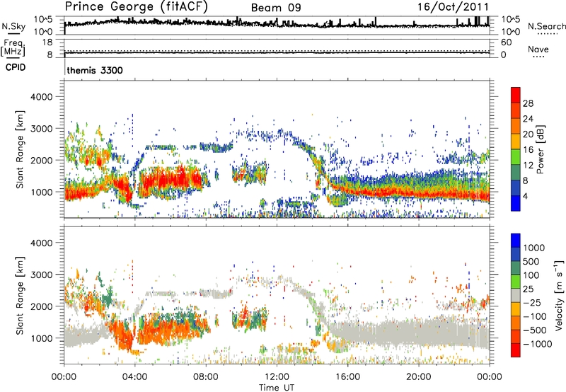Click the '20:00' time tick label

tap(418, 377)
